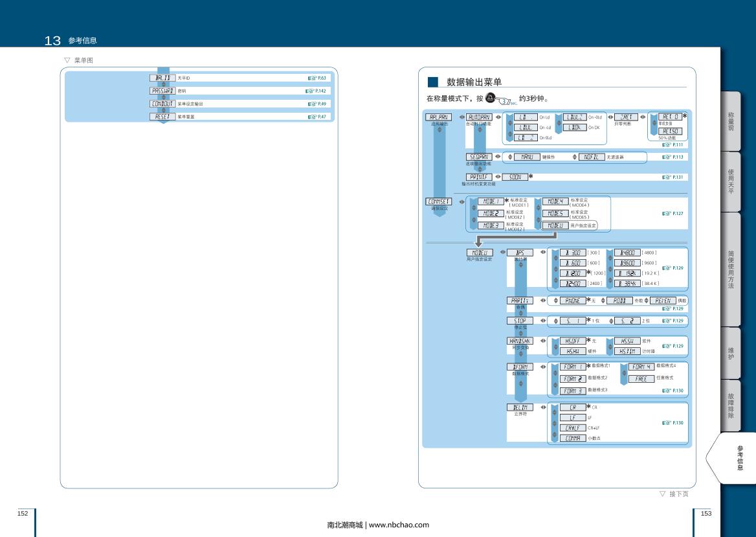Select the RESET menu display box
Image resolution: width=756 pixels, height=537 pixels.
click(162, 117)
